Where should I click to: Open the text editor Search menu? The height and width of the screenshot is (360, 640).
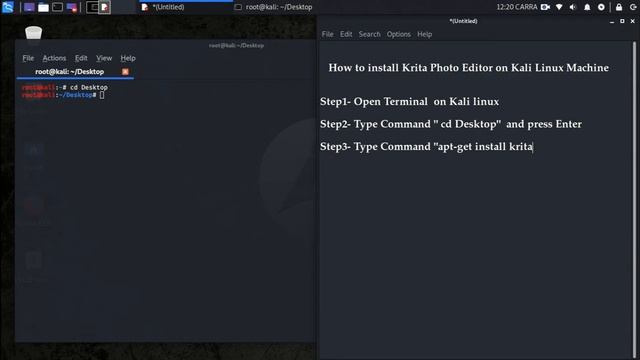[x=369, y=34]
